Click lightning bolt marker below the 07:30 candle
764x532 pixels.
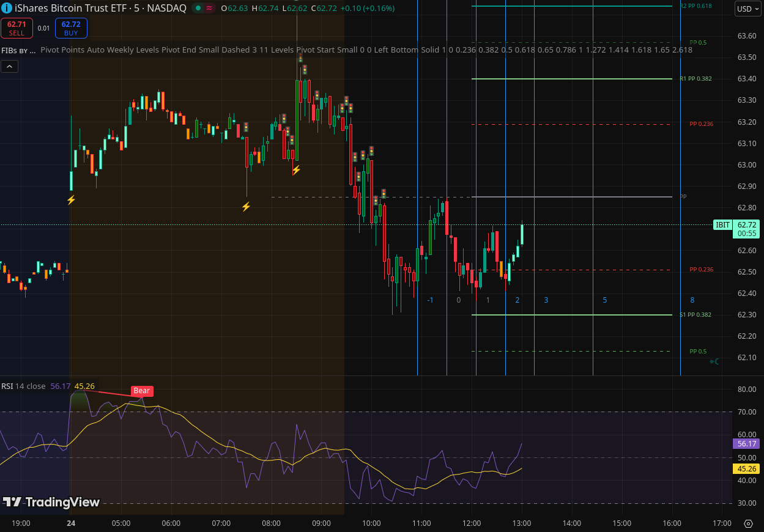(246, 207)
